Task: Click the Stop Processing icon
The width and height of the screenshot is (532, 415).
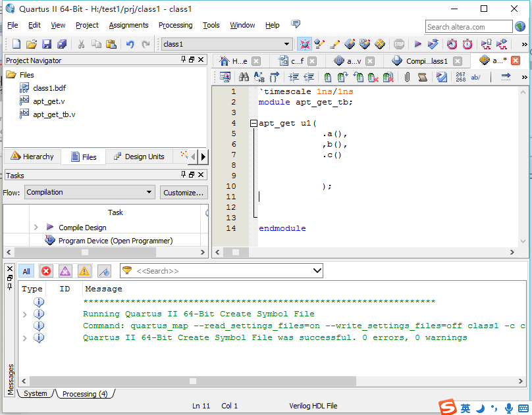Action: 399,44
